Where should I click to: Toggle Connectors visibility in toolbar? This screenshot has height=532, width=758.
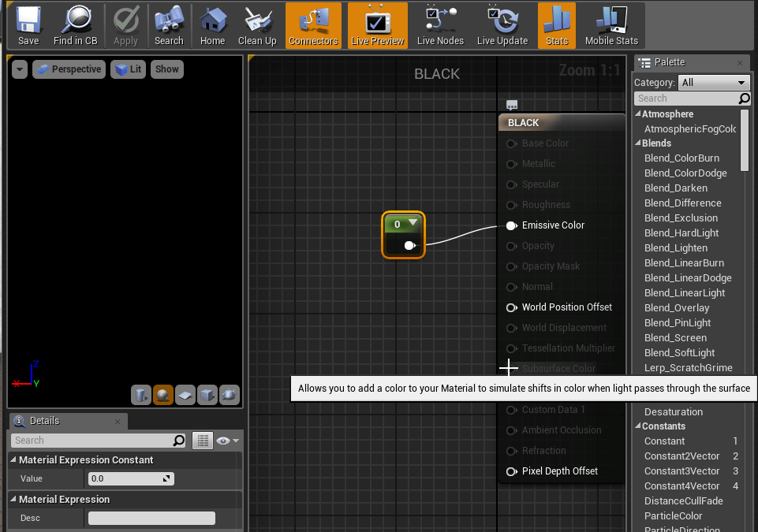coord(313,25)
